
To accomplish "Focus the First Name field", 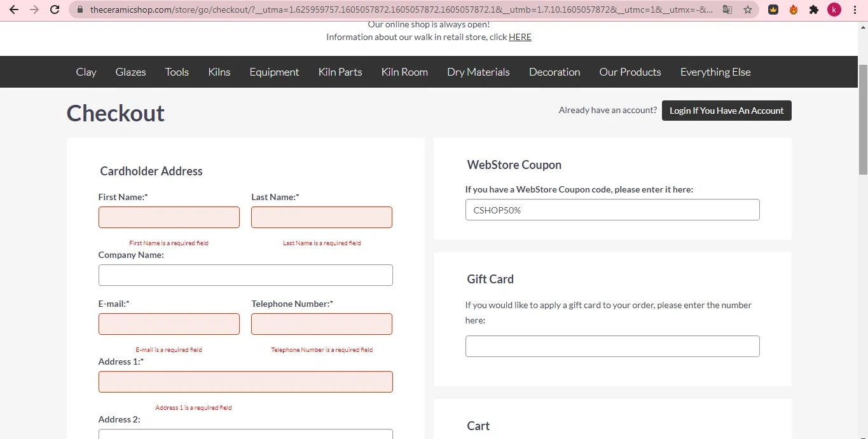I will tap(169, 217).
